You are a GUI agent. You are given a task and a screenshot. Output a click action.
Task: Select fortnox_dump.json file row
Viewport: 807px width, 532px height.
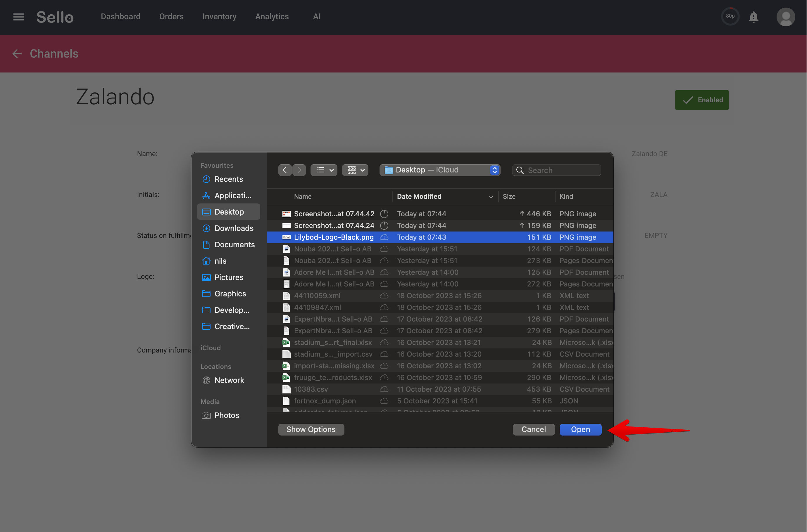[440, 401]
